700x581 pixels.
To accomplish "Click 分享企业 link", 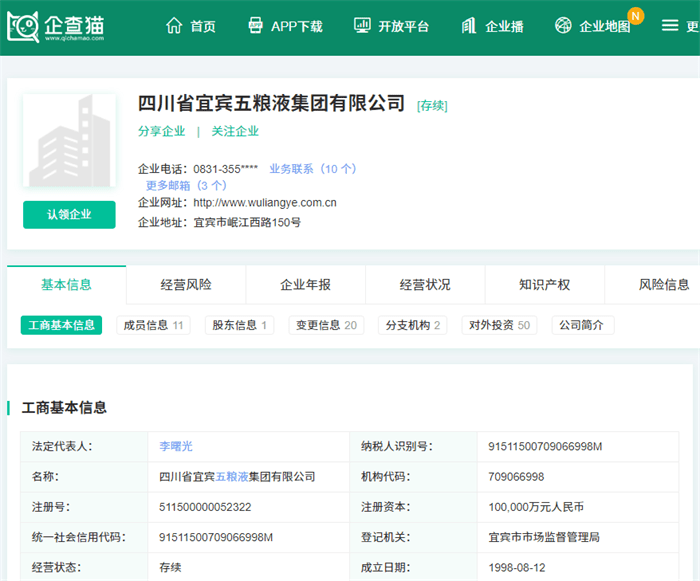I will point(161,131).
